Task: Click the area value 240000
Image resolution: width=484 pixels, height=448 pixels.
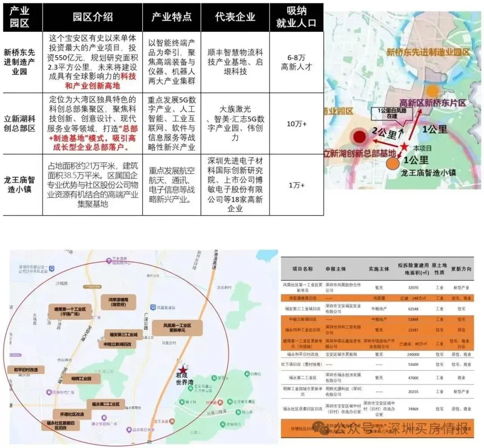Action: tap(413, 354)
